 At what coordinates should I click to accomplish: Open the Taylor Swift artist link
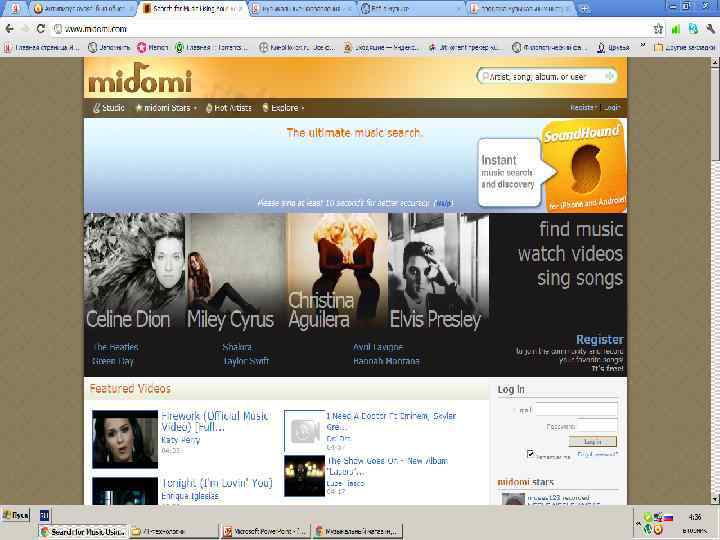247,361
